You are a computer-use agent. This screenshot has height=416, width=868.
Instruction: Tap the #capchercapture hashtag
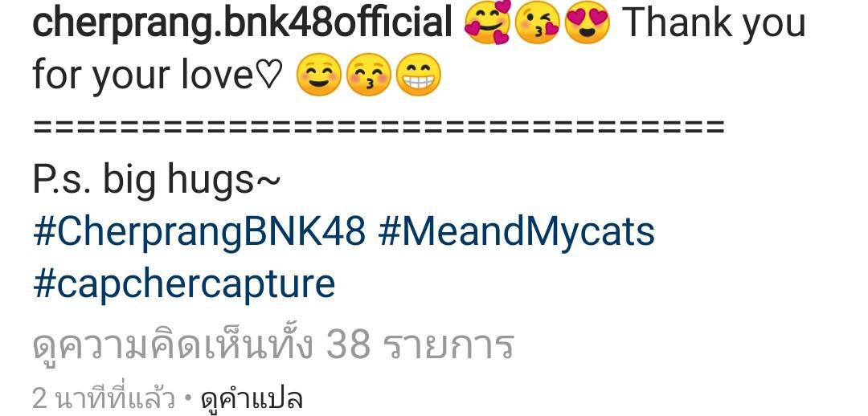point(184,284)
